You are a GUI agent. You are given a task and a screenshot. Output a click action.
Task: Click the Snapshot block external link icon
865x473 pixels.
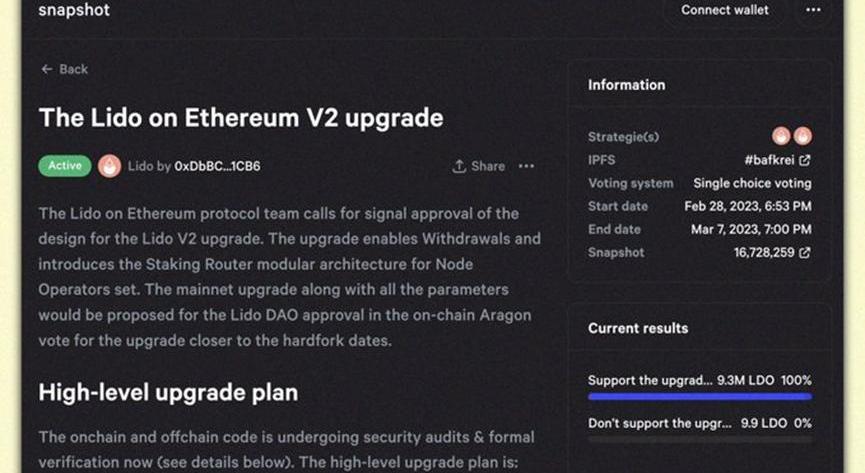coord(805,253)
